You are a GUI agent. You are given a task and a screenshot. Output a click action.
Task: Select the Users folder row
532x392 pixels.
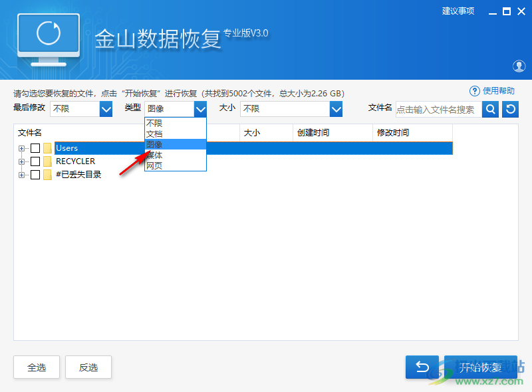[253, 148]
